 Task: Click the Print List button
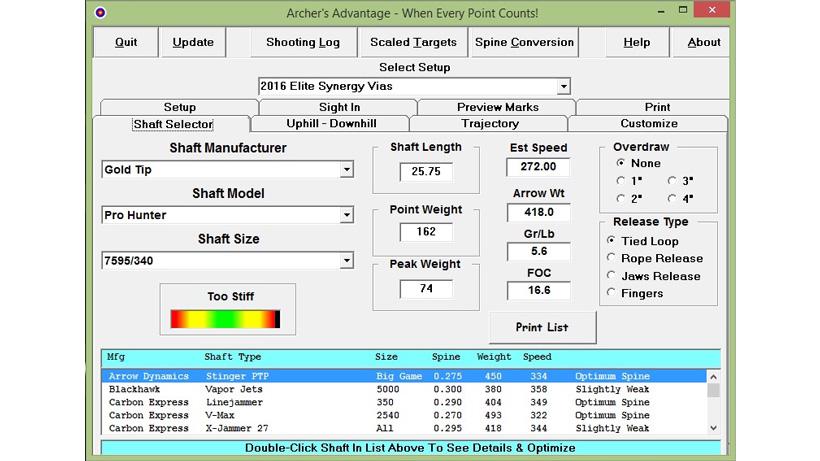(x=542, y=327)
